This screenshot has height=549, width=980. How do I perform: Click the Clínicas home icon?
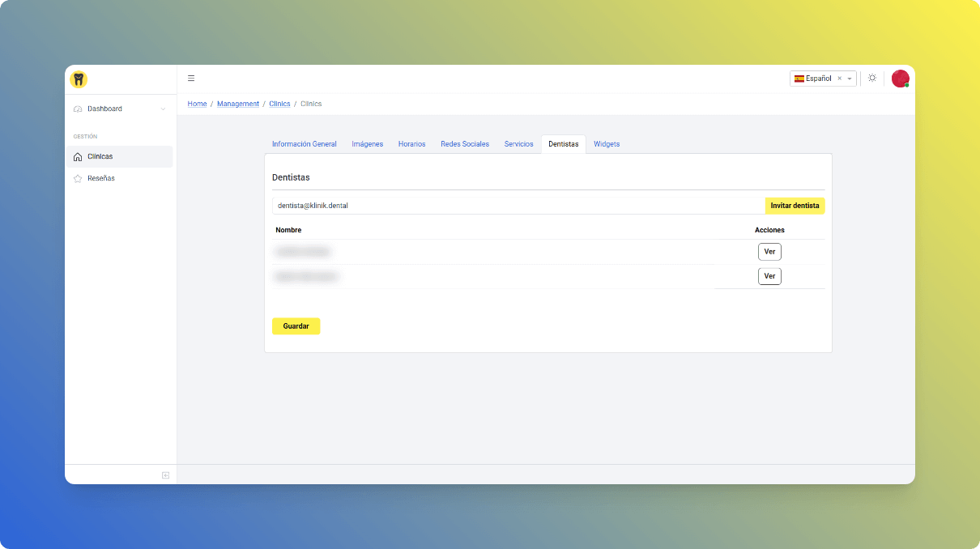tap(78, 157)
